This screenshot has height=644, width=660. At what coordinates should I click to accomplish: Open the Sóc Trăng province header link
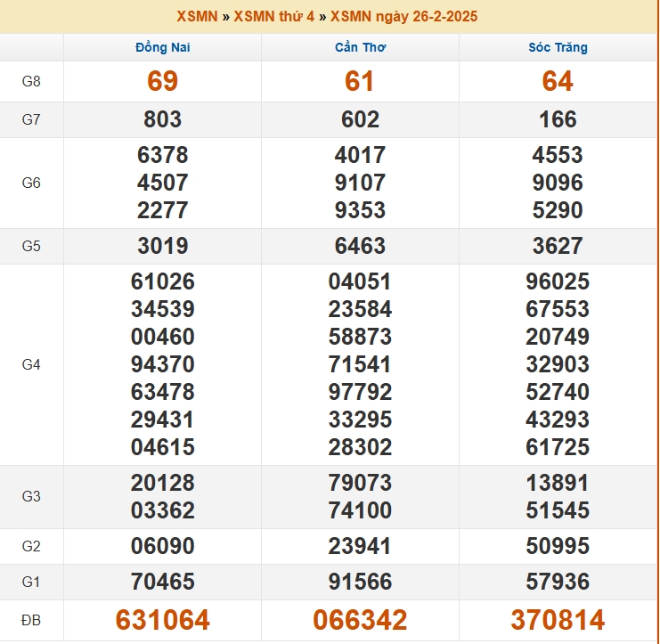point(558,47)
